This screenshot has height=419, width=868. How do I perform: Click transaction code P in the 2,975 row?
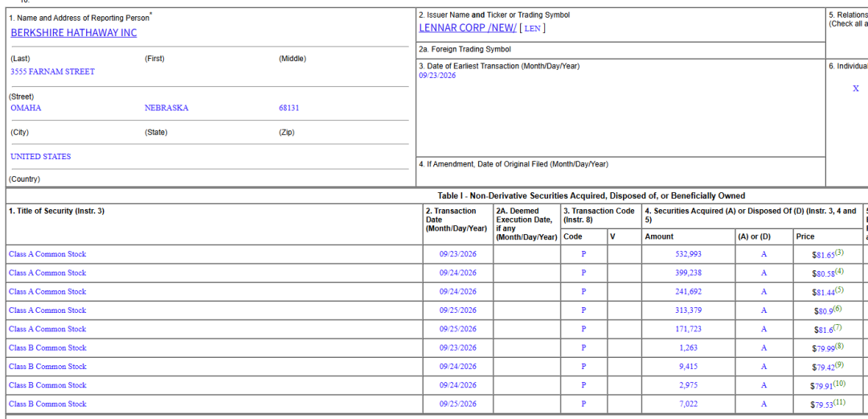583,385
